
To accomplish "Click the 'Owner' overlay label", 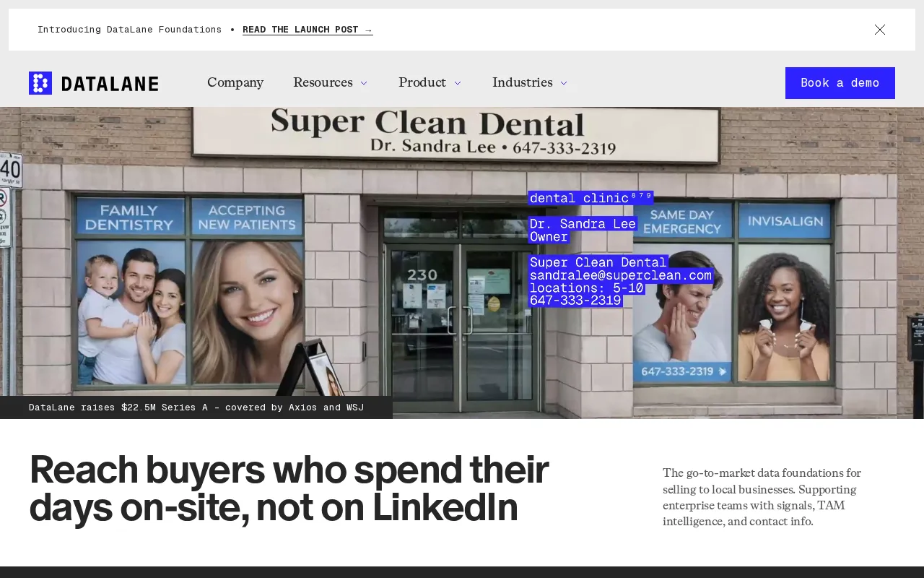I will pyautogui.click(x=549, y=237).
